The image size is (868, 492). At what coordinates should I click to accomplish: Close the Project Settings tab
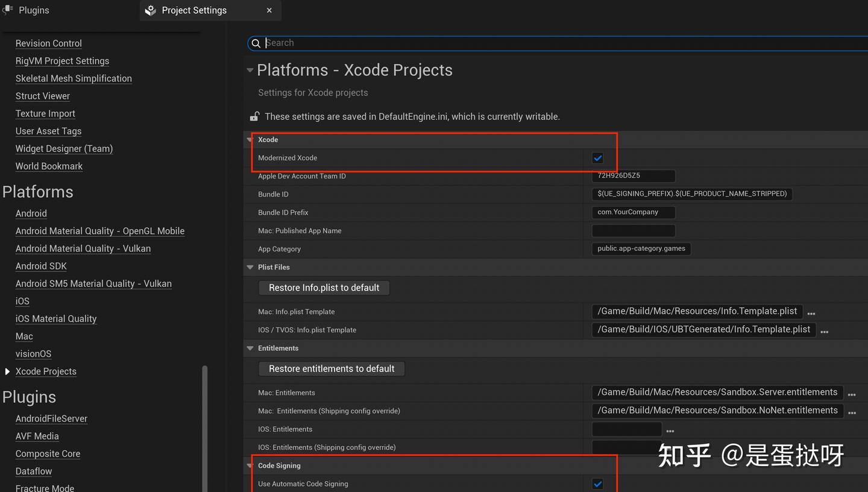[269, 10]
